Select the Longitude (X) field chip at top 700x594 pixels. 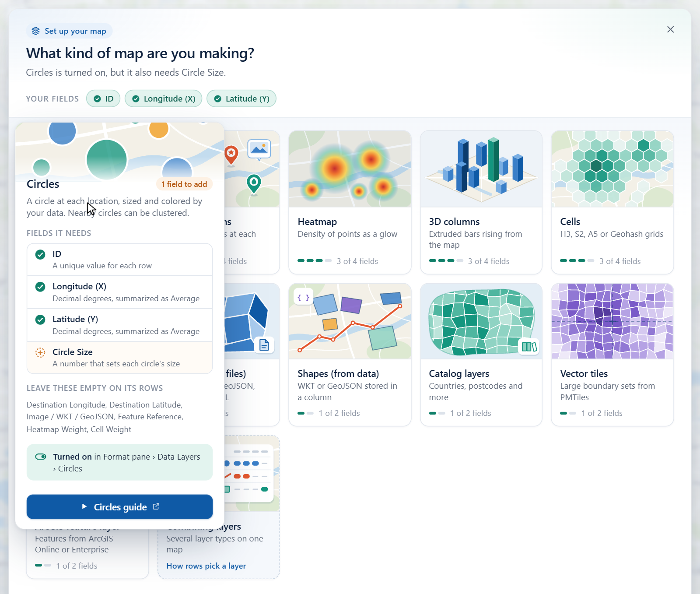pyautogui.click(x=164, y=98)
